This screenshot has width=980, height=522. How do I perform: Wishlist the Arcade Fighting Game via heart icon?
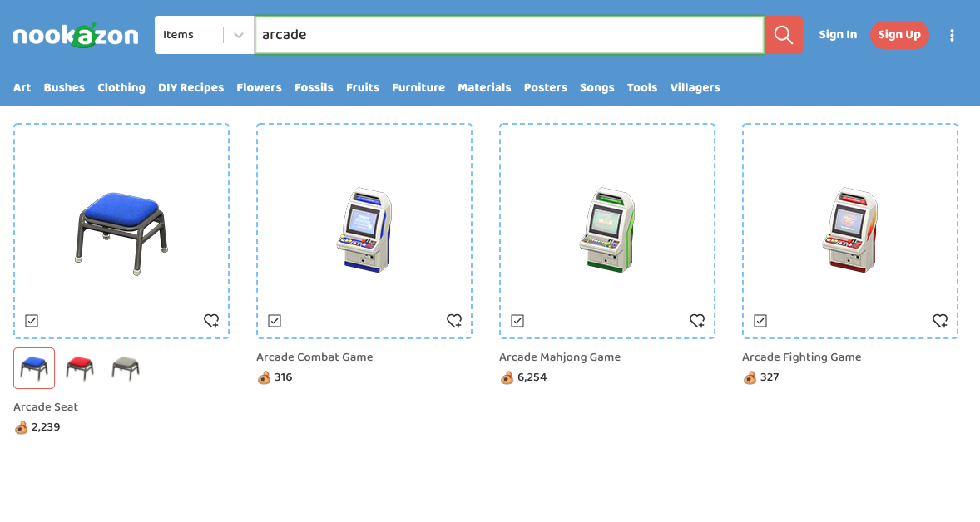(x=940, y=320)
